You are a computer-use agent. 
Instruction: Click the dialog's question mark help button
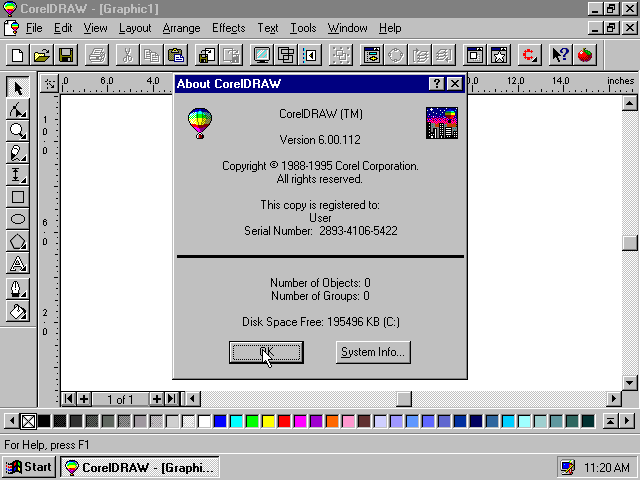437,84
